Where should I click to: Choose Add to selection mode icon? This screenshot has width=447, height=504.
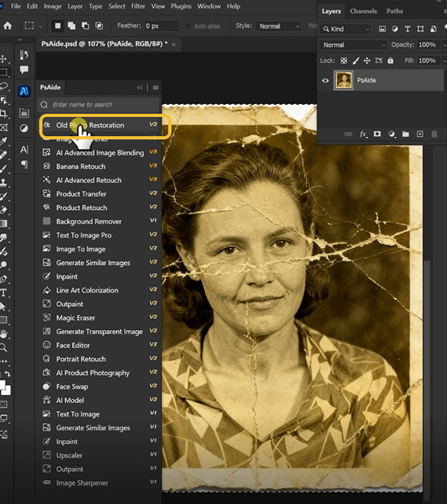tap(71, 26)
